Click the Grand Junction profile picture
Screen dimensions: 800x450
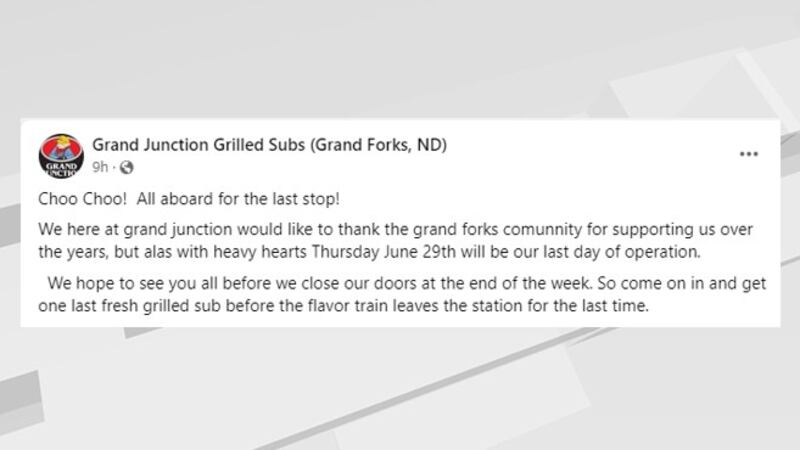click(59, 155)
